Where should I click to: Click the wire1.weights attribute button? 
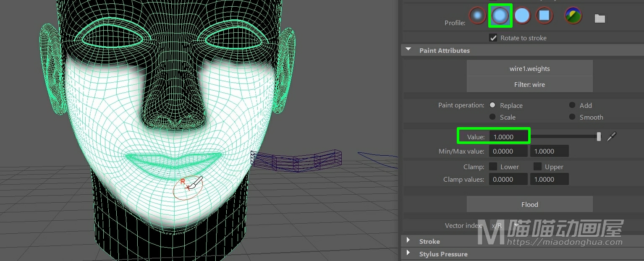529,68
